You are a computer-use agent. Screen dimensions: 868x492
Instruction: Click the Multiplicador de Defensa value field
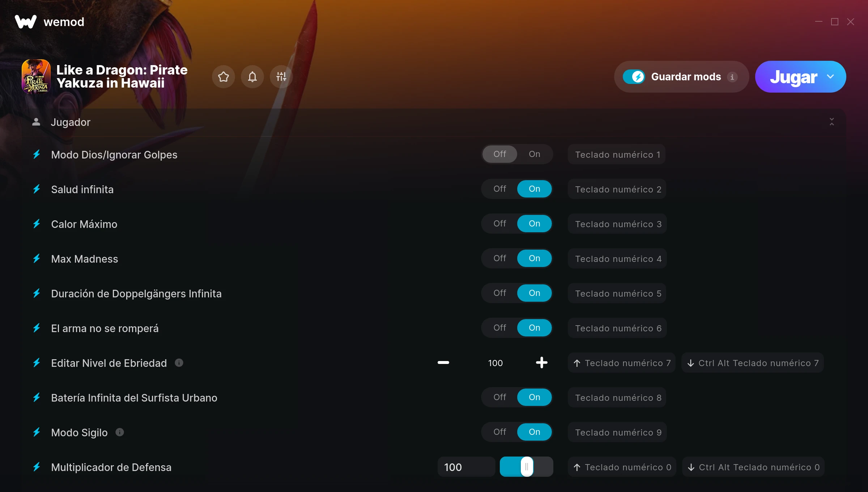pyautogui.click(x=466, y=467)
